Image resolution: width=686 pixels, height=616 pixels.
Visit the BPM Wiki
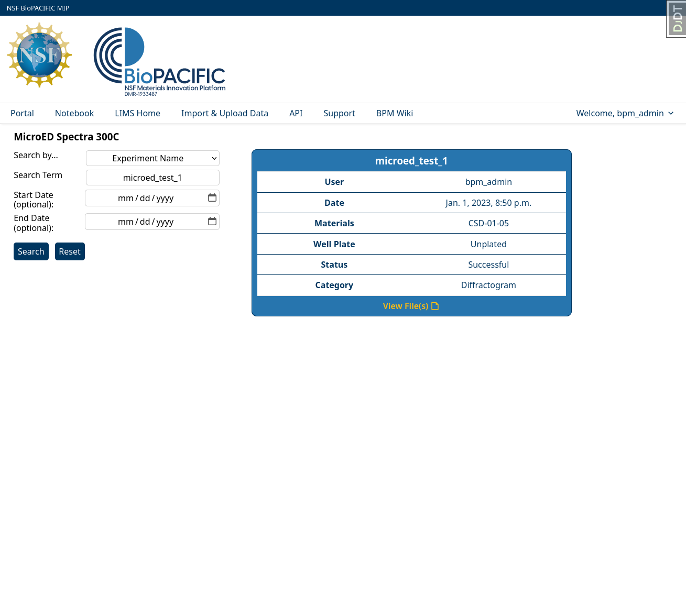point(394,113)
